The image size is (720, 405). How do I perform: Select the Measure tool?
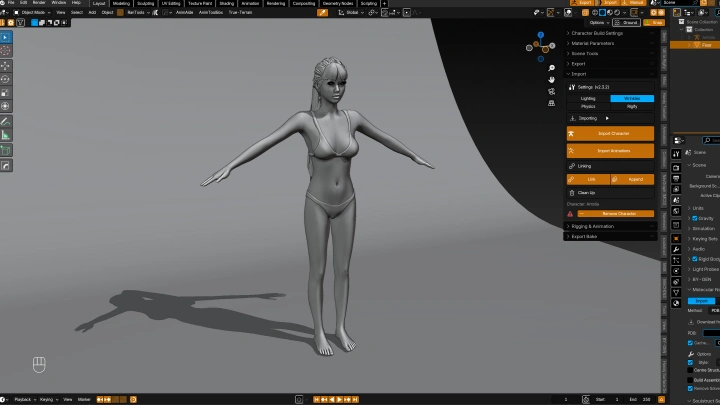tap(6, 135)
